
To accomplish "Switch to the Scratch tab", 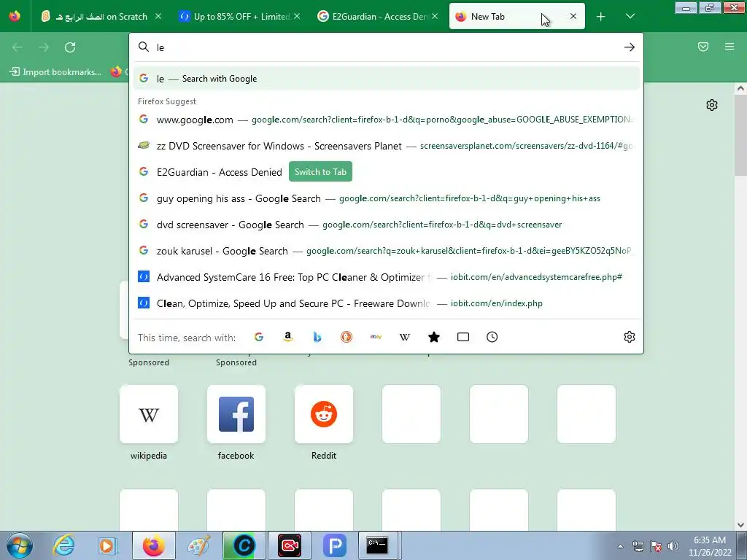I will [x=100, y=17].
